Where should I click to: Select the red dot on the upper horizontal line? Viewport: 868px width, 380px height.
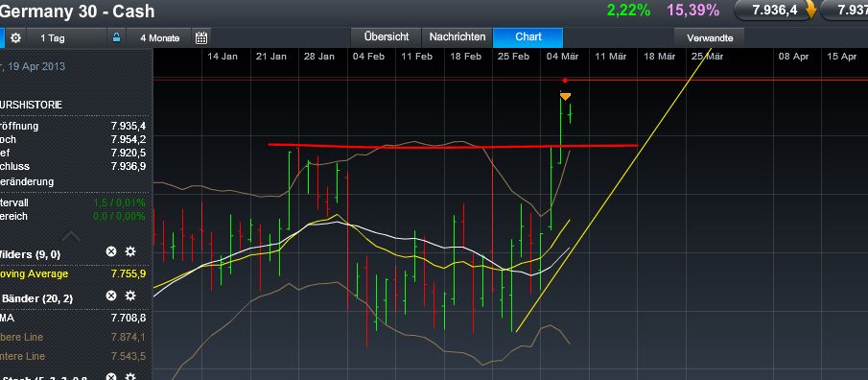point(565,81)
